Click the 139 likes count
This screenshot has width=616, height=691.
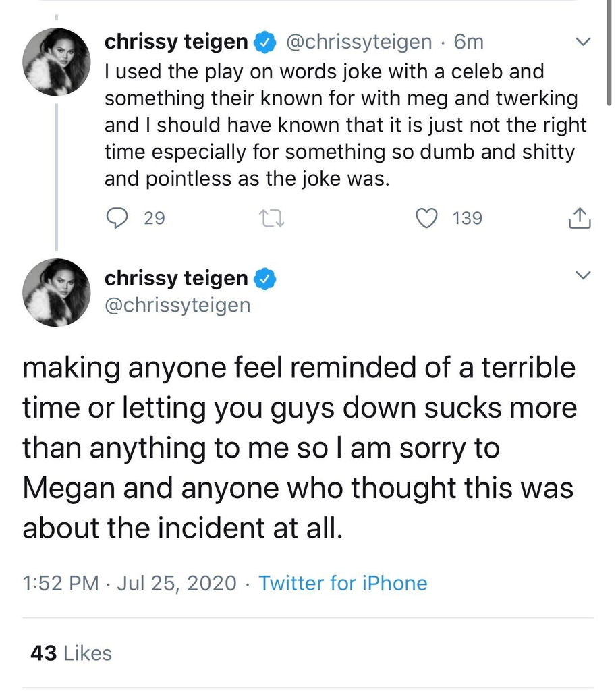click(x=467, y=219)
